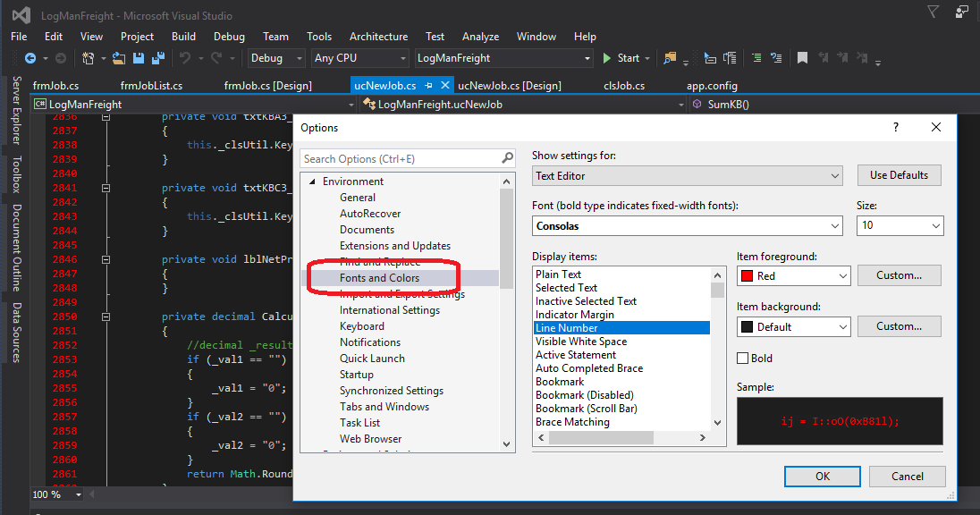Switch to the clsJob.cs tab
Screen dimensions: 980x515
624,86
